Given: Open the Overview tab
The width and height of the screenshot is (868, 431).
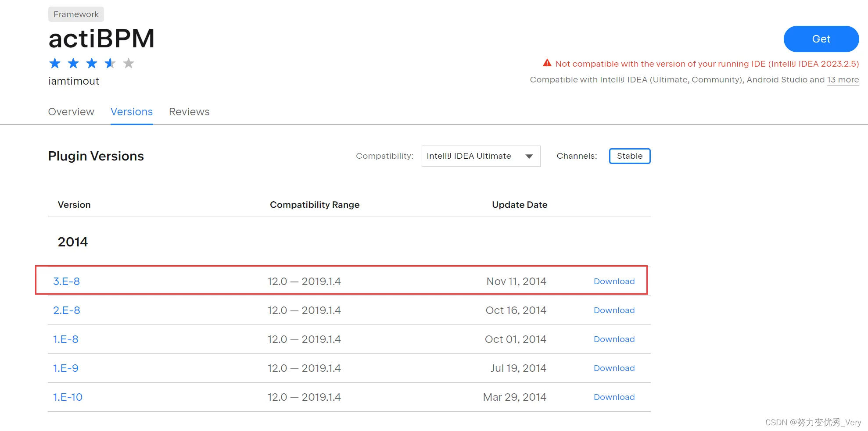Looking at the screenshot, I should (71, 112).
